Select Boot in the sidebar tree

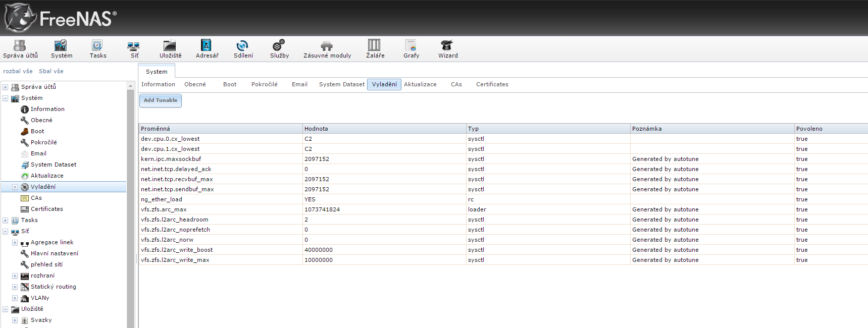click(37, 131)
